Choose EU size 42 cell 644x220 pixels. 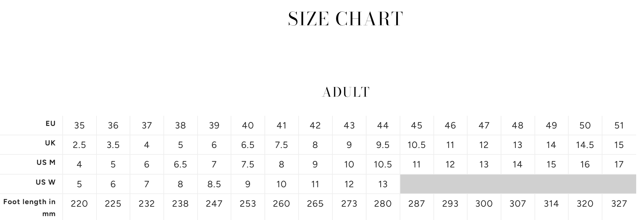[315, 126]
